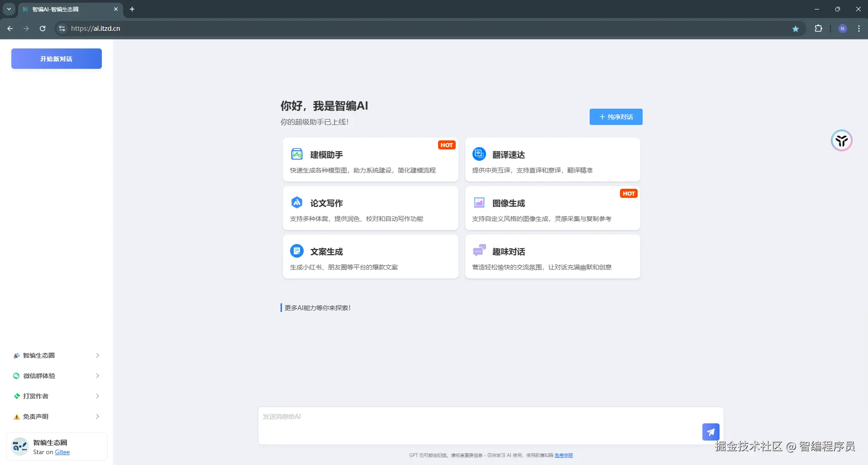Click the 开始新对话 button
This screenshot has width=868, height=465.
[56, 58]
